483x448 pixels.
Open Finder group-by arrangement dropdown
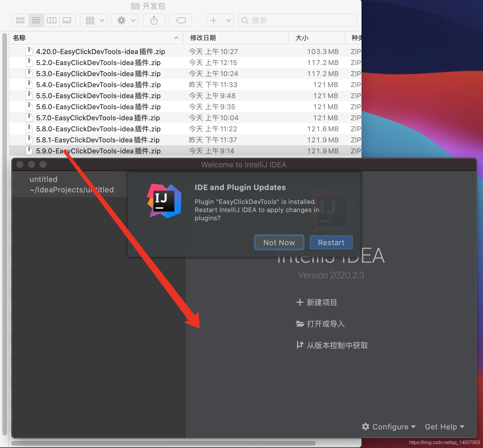pyautogui.click(x=94, y=20)
